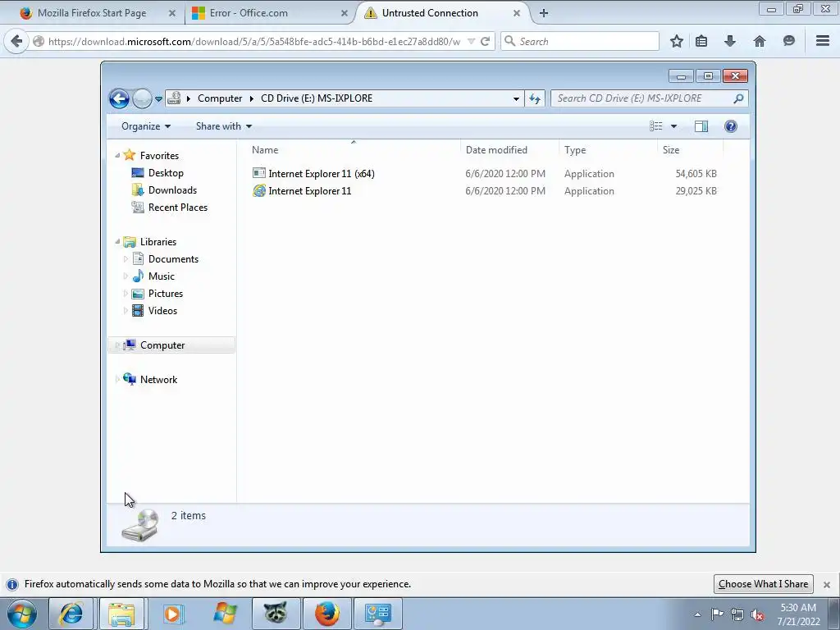This screenshot has height=630, width=840.
Task: Expand the Network tree node
Action: tap(117, 379)
